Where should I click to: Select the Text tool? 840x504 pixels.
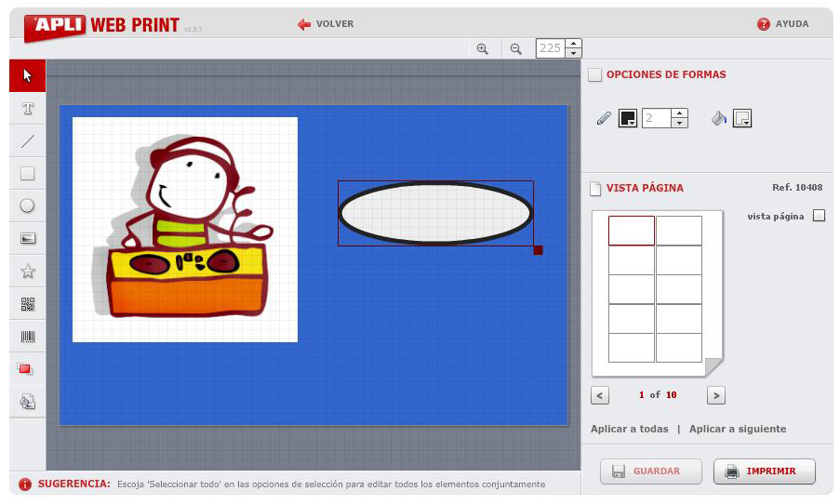(x=27, y=109)
